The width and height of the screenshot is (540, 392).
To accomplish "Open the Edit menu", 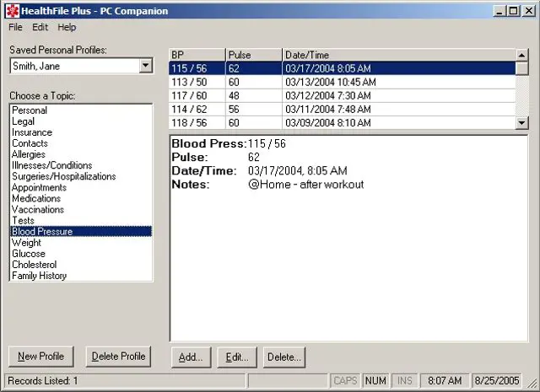I will pos(40,27).
